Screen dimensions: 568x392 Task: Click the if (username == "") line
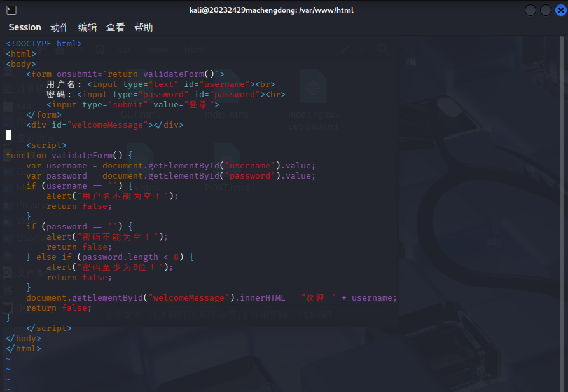[x=80, y=186]
